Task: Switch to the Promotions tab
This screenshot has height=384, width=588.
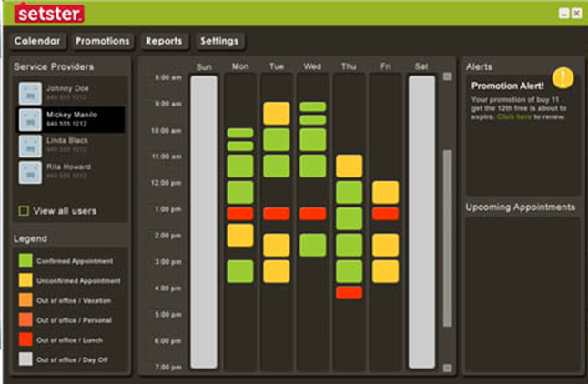Action: coord(103,41)
